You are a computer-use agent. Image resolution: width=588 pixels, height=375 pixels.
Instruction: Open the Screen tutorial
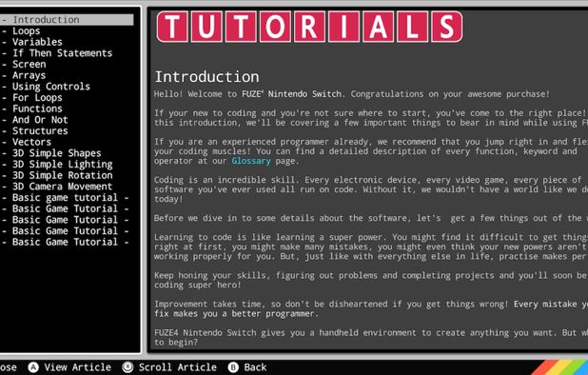pos(29,64)
